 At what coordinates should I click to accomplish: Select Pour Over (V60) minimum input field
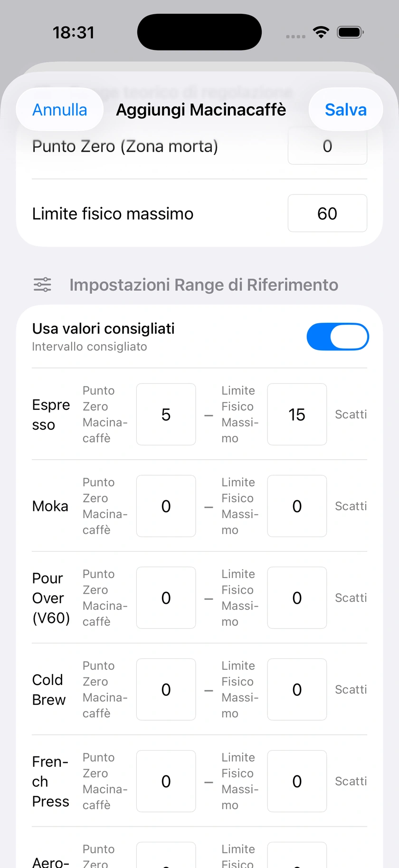(x=166, y=598)
